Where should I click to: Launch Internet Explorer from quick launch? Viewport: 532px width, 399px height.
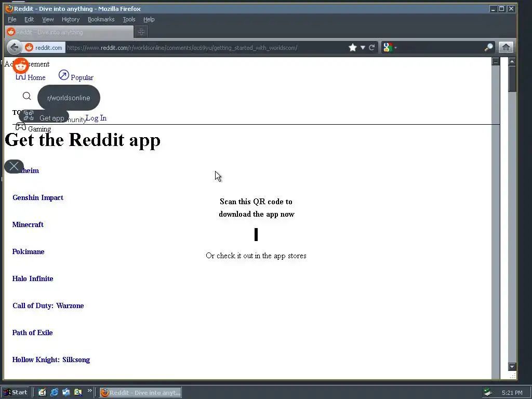(x=54, y=392)
